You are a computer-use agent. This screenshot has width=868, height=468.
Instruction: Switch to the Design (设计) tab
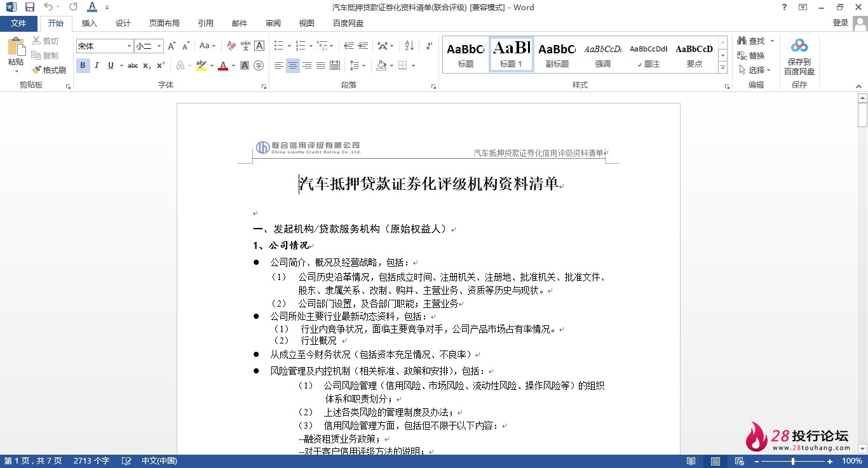click(123, 23)
